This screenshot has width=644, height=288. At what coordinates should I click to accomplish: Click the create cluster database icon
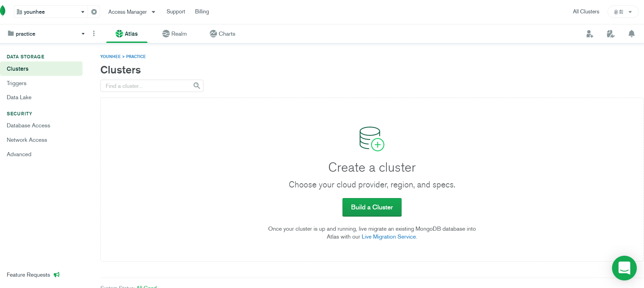click(x=372, y=139)
